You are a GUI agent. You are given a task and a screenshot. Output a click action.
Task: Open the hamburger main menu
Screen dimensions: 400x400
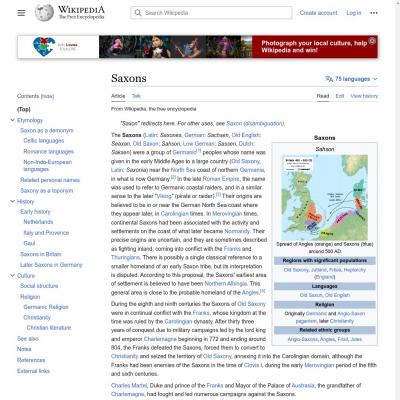(21, 13)
